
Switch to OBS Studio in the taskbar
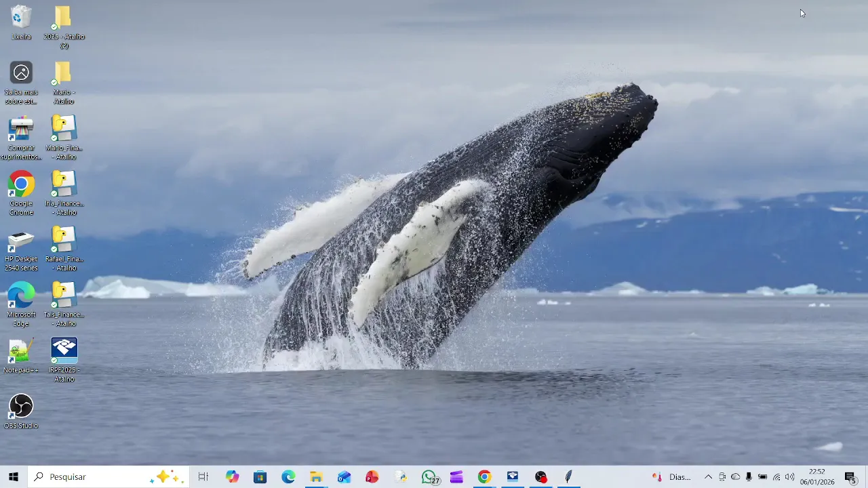click(540, 477)
